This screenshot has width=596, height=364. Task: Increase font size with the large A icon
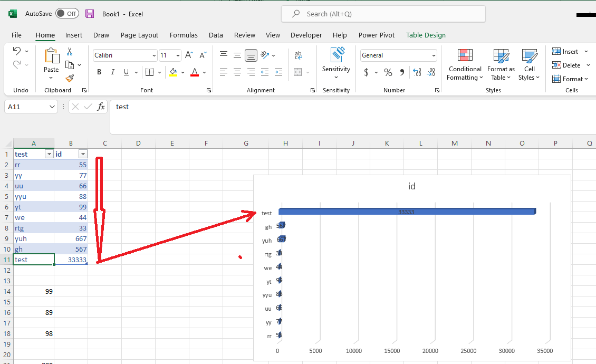coord(189,55)
